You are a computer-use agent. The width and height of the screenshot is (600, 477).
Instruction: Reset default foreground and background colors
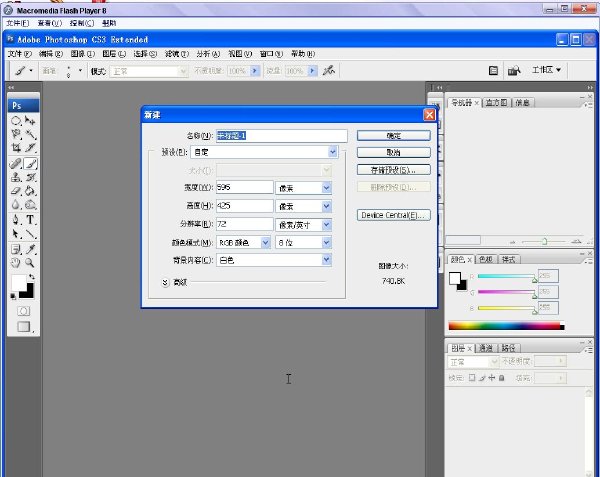point(13,296)
